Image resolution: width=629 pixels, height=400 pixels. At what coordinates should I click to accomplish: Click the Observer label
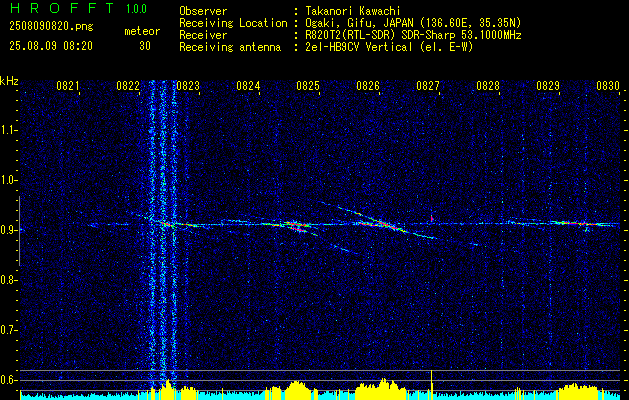click(x=203, y=11)
